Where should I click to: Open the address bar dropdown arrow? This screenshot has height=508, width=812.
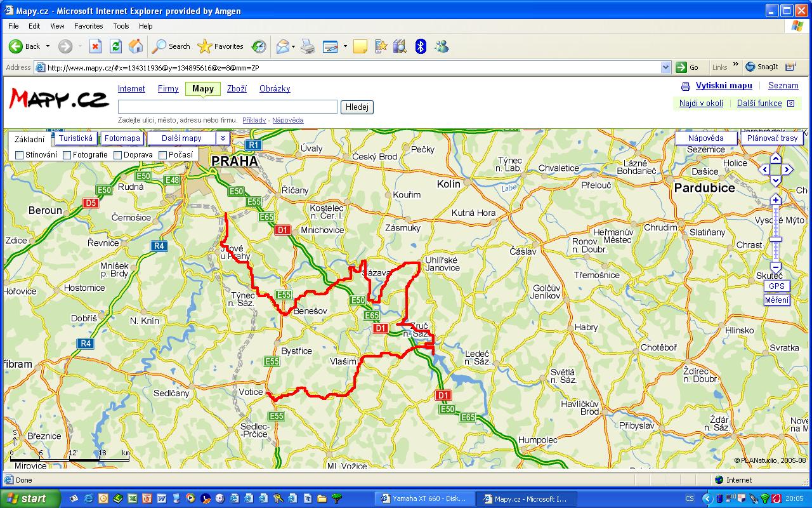click(x=665, y=67)
